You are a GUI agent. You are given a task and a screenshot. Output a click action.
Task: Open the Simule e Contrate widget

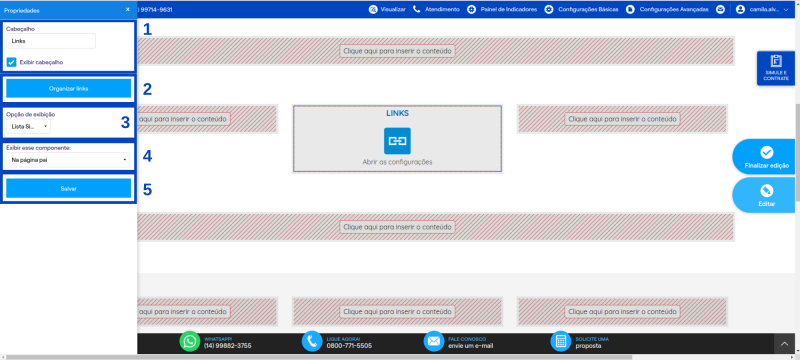click(x=776, y=68)
